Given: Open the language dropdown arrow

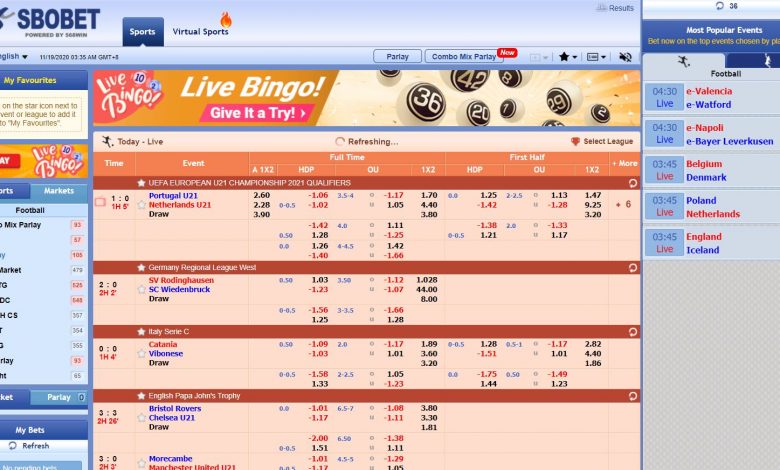Looking at the screenshot, I should click(x=25, y=57).
